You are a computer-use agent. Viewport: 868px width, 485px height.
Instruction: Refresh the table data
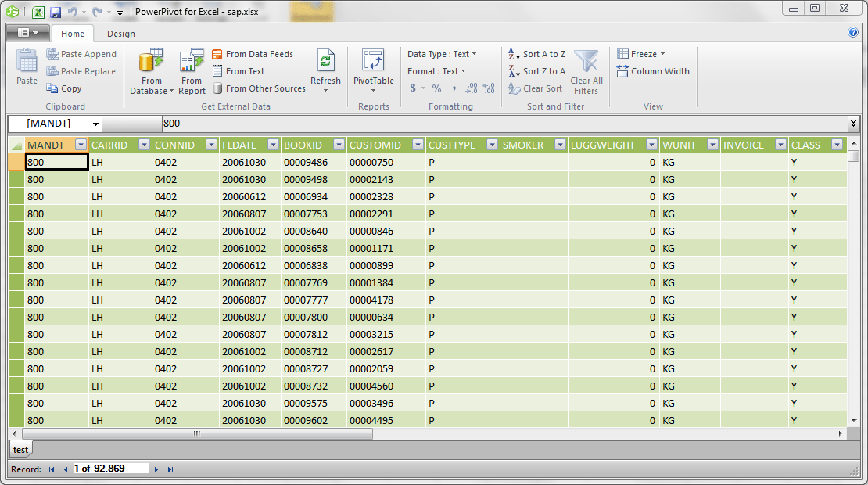(x=325, y=70)
